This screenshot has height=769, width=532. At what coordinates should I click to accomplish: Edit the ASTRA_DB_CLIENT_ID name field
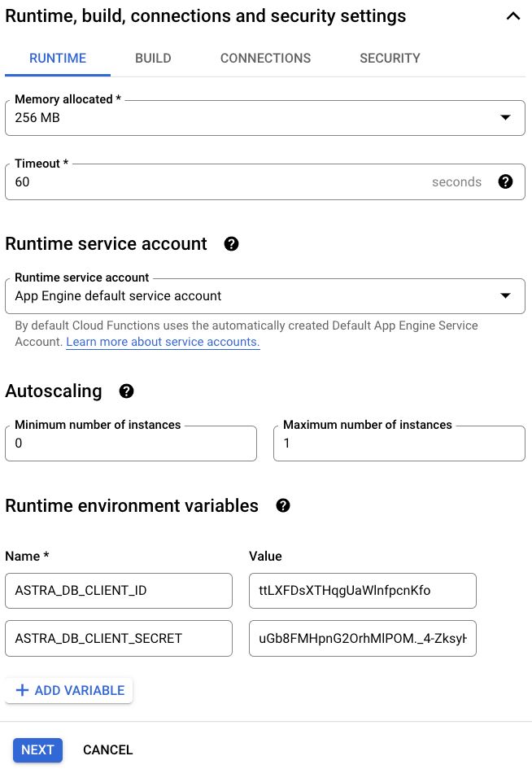[x=119, y=591]
